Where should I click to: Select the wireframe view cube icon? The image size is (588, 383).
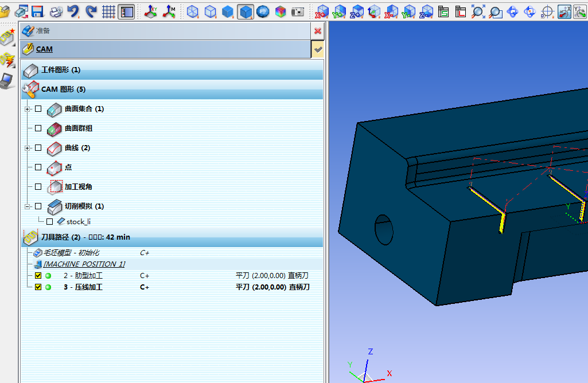coord(193,11)
